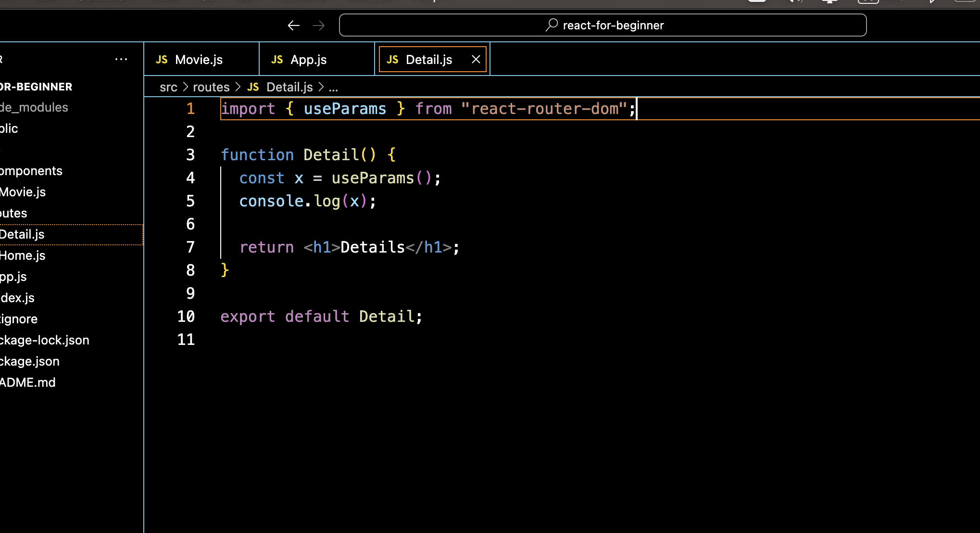Click the JS icon on Movie.js tab
Viewport: 980px width, 533px height.
pyautogui.click(x=162, y=60)
